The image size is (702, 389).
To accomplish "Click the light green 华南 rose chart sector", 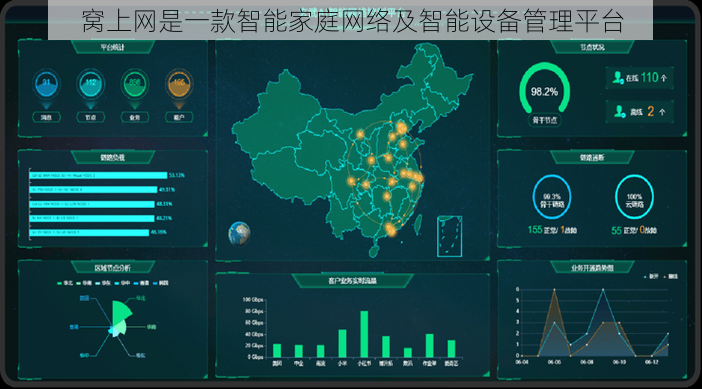I will 121,328.
